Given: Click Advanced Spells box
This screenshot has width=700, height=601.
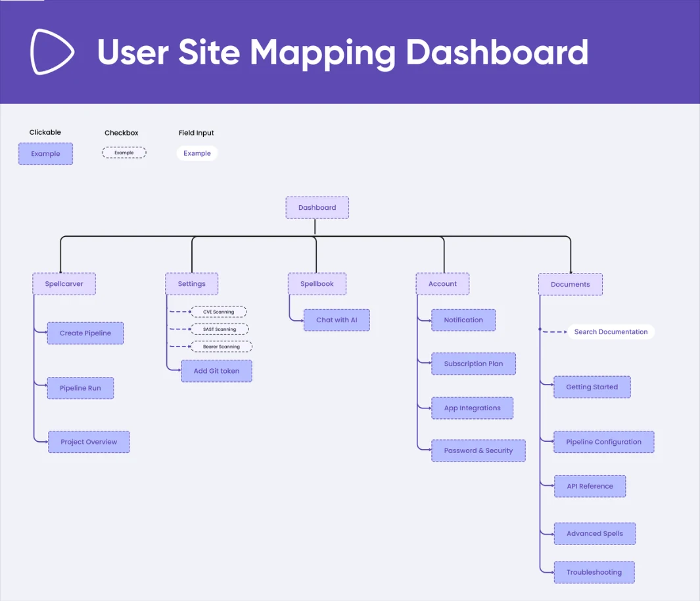Looking at the screenshot, I should [595, 533].
